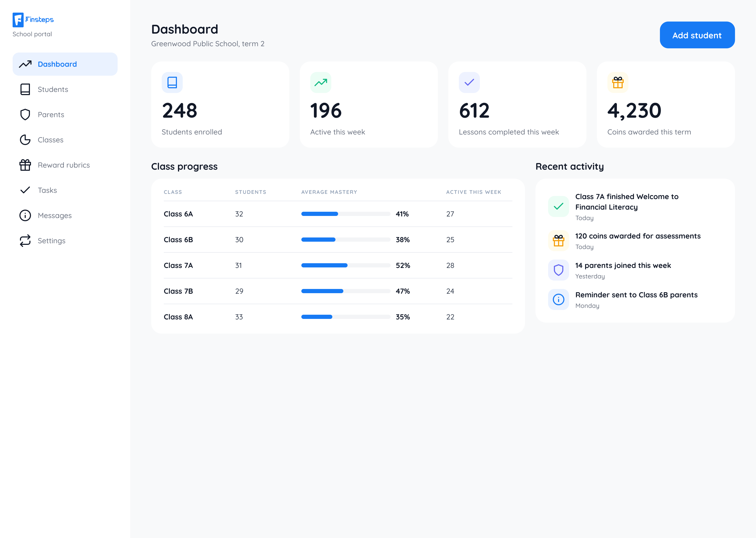Open Reward rubrics in the sidebar

pyautogui.click(x=65, y=165)
